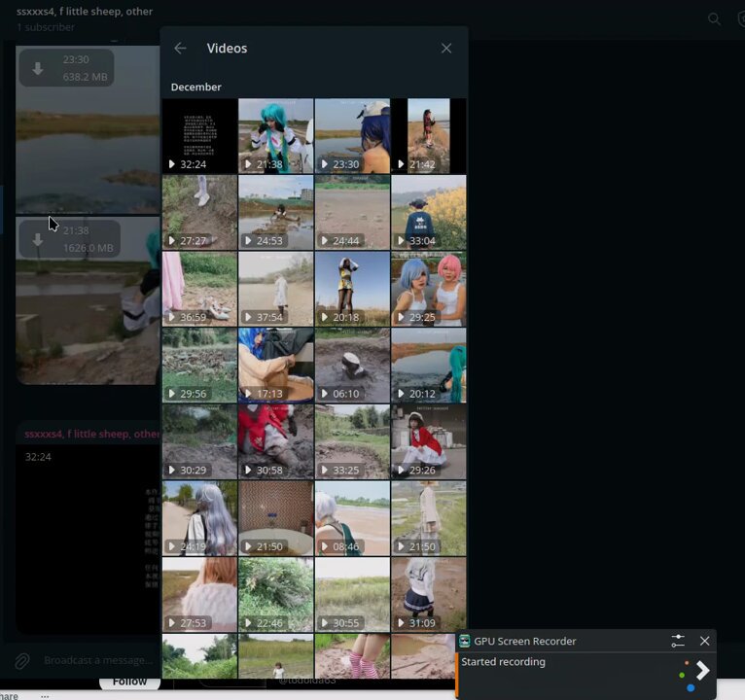
Task: Open the 30:58 video thumbnail
Action: click(276, 441)
